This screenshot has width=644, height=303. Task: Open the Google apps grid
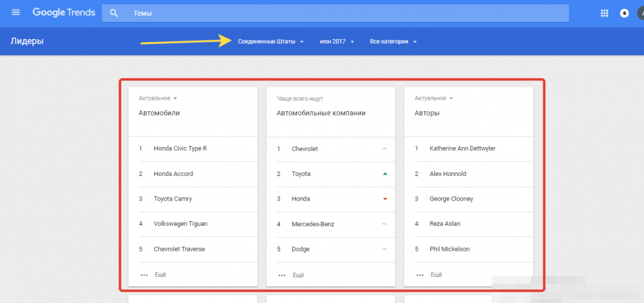point(604,13)
